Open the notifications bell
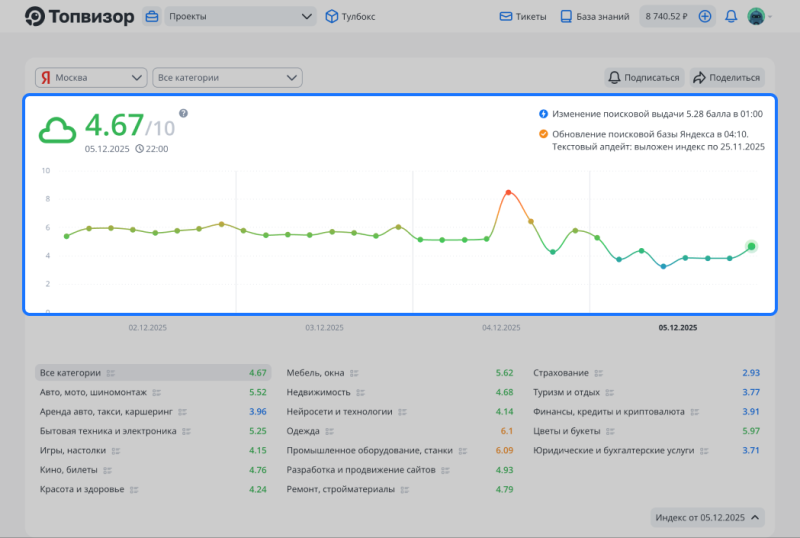Viewport: 800px width, 538px height. tap(731, 16)
